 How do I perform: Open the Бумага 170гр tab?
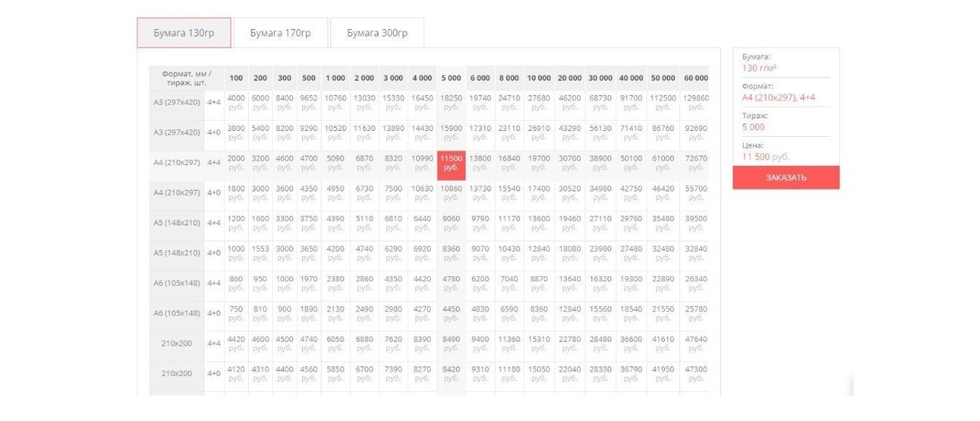[x=280, y=33]
